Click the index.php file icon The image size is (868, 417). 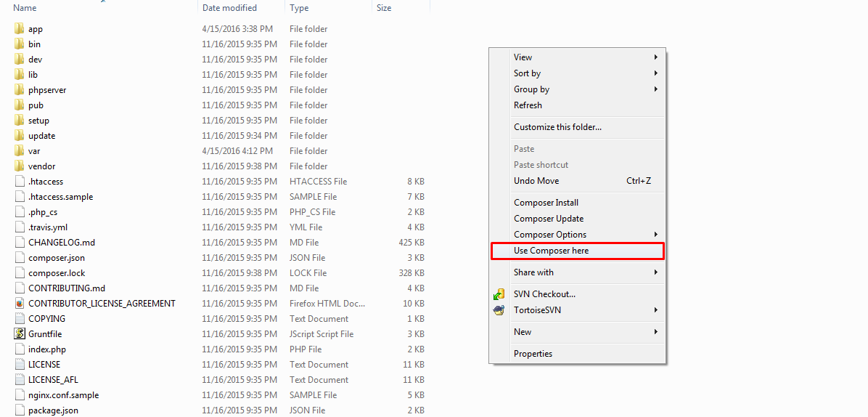[x=20, y=349]
